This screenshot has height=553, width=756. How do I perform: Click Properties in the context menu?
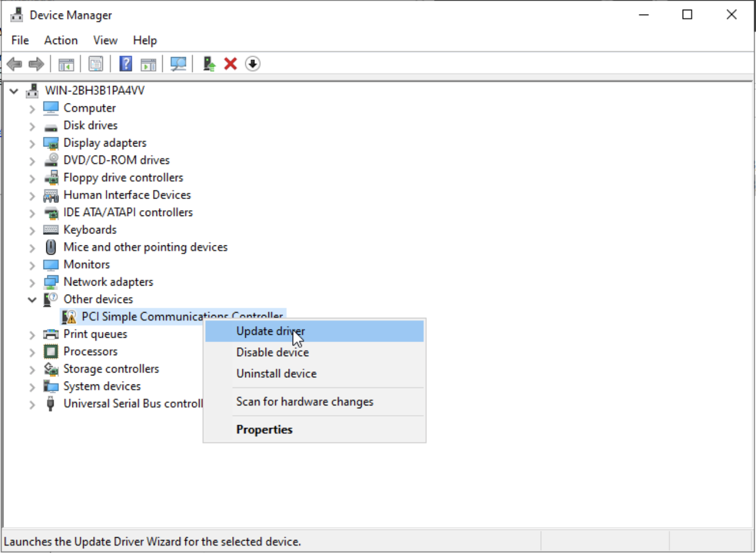click(264, 430)
